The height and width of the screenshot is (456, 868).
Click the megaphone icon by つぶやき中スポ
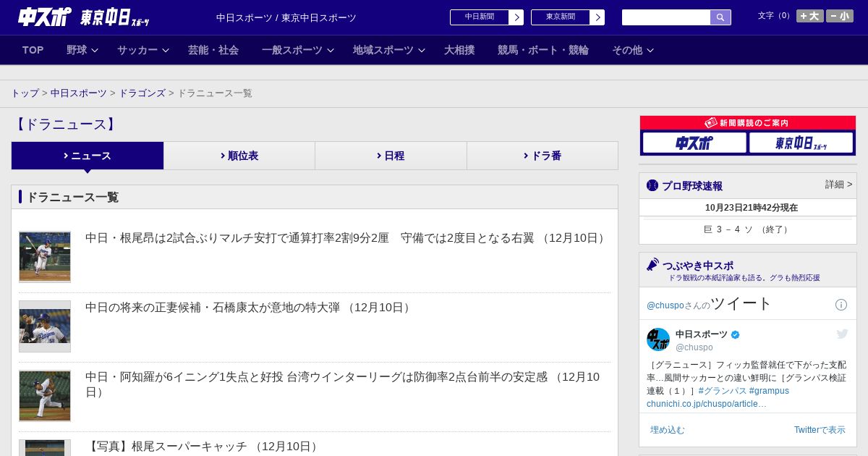click(x=652, y=264)
